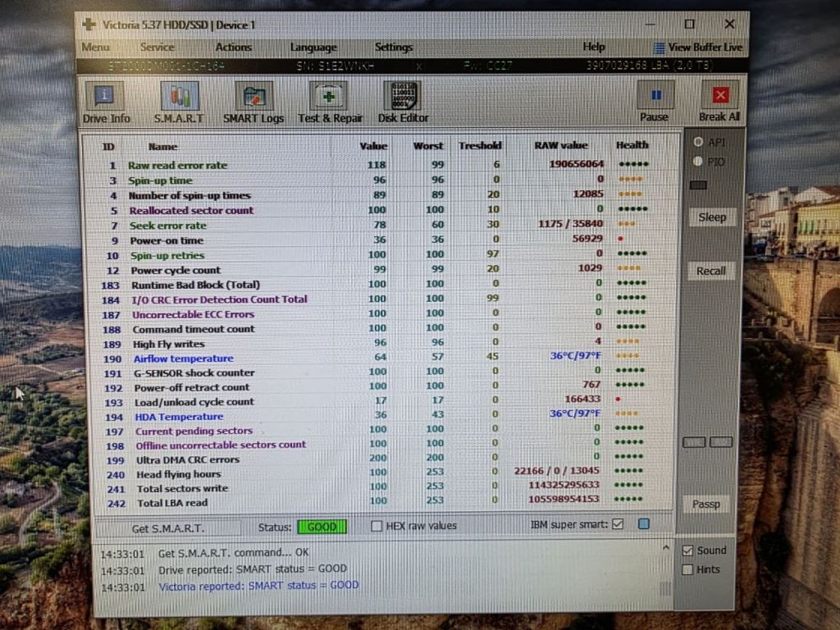Select the PIO radio button
Viewport: 840px width, 630px height.
click(697, 162)
